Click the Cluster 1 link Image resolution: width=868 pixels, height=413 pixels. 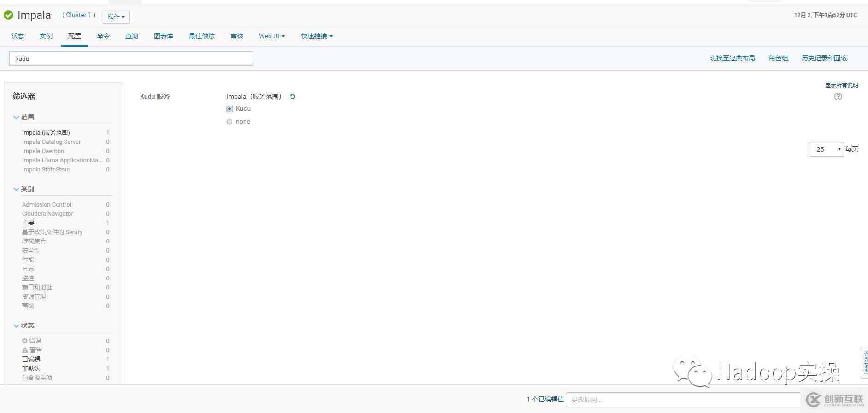[x=79, y=15]
